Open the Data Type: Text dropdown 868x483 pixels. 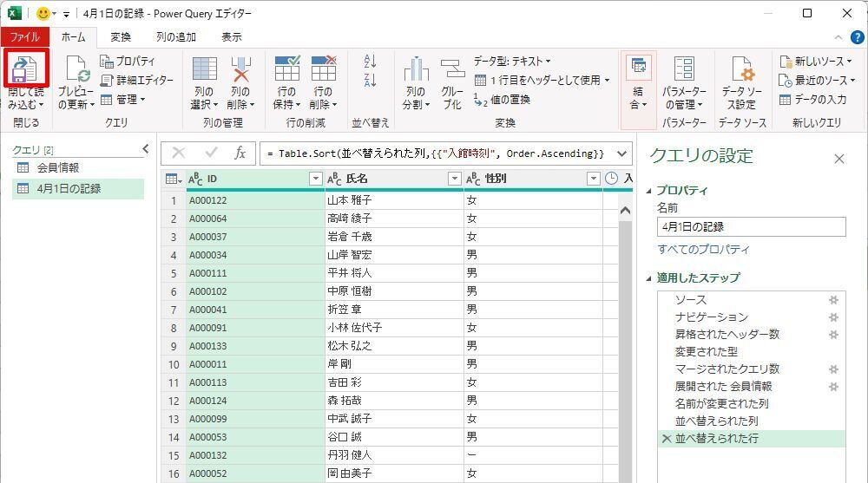pos(512,61)
